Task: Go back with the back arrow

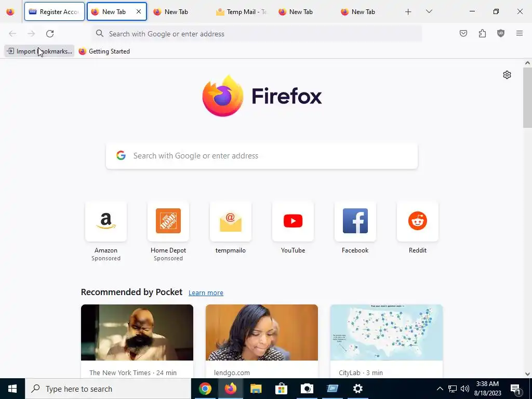Action: (x=12, y=34)
